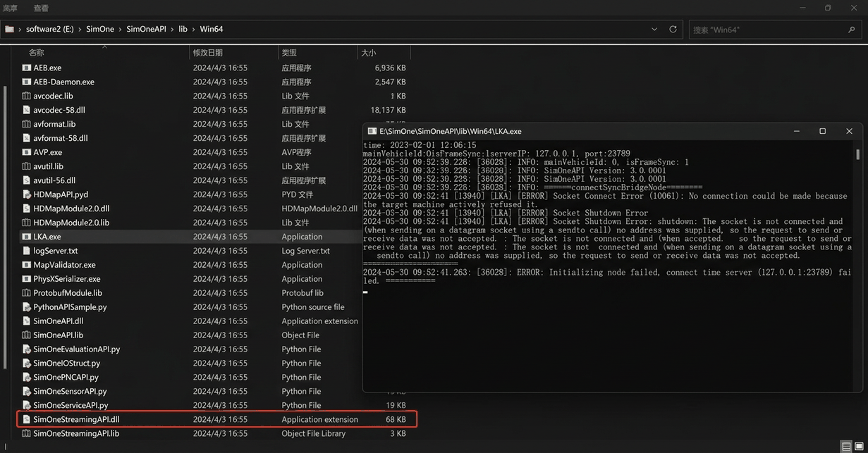
Task: Click the 'Log Server.txt' type cell
Action: 305,251
